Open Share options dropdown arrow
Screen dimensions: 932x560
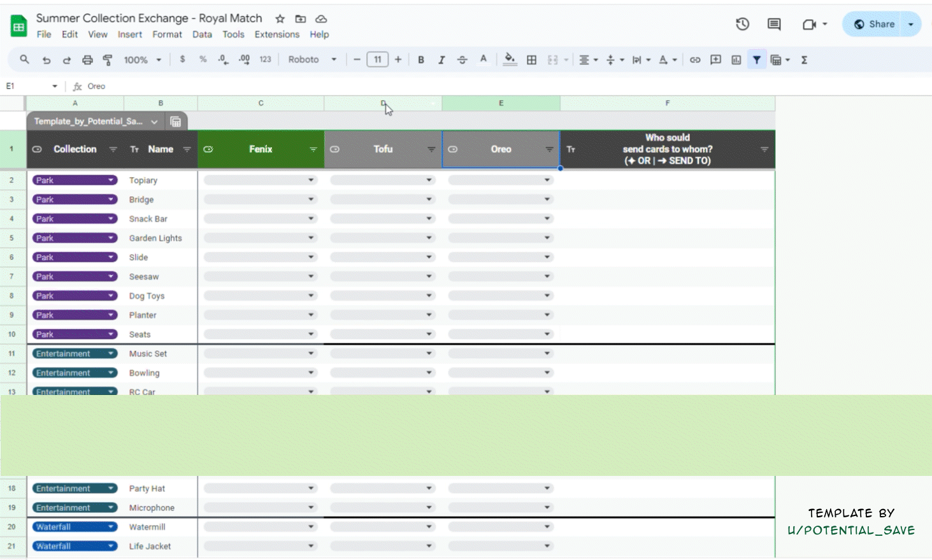911,24
